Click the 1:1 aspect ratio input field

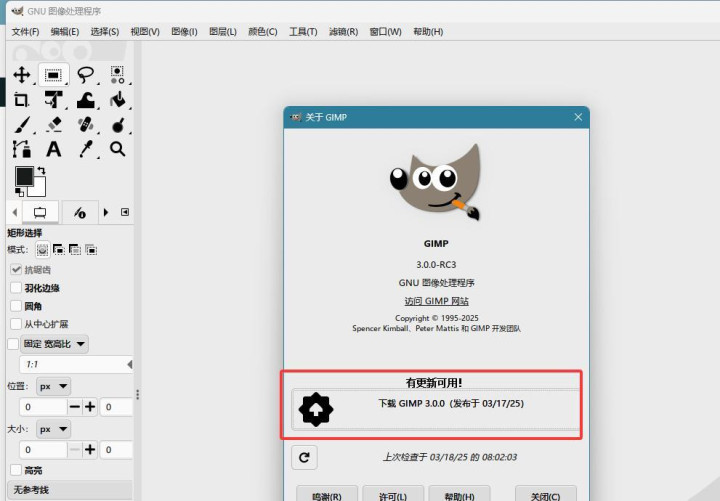pyautogui.click(x=73, y=364)
